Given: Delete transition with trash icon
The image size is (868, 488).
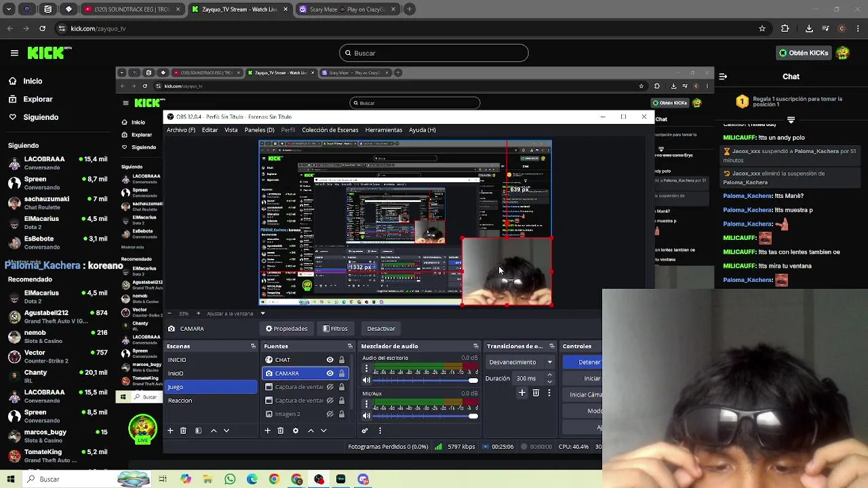Looking at the screenshot, I should tap(536, 392).
